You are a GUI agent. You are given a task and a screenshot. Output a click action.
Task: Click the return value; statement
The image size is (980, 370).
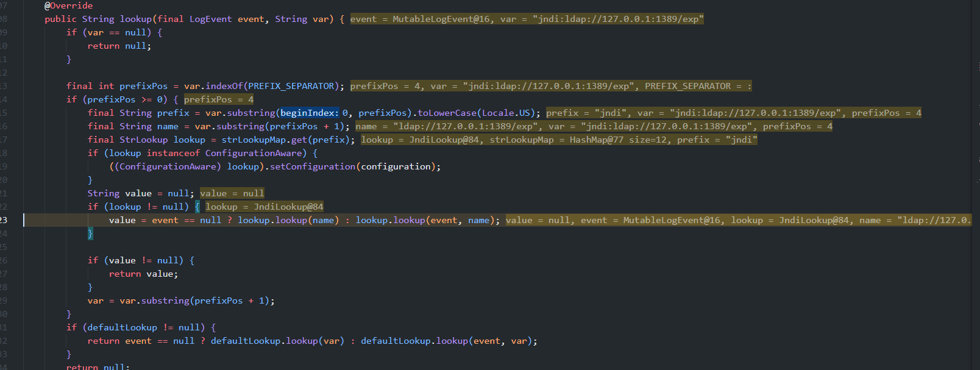[143, 274]
